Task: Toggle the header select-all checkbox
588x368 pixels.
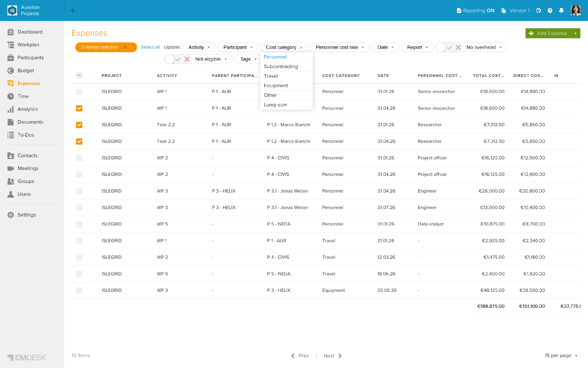Action: click(x=79, y=75)
